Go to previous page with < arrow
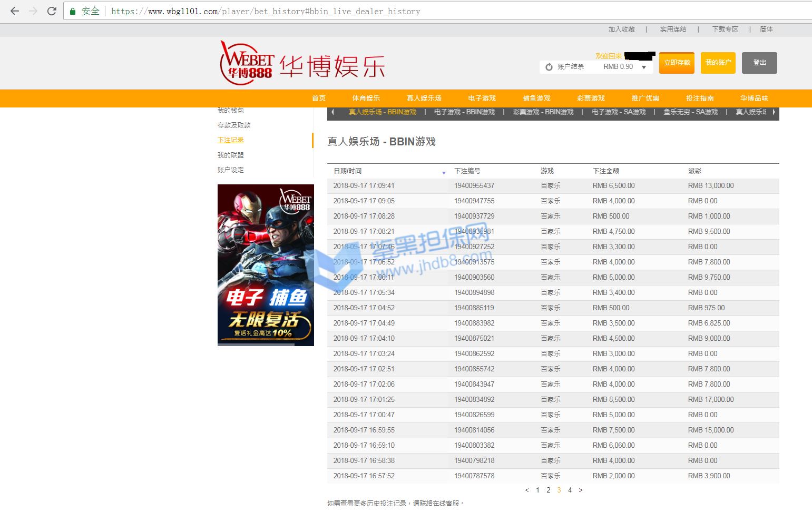Image resolution: width=812 pixels, height=512 pixels. 527,490
